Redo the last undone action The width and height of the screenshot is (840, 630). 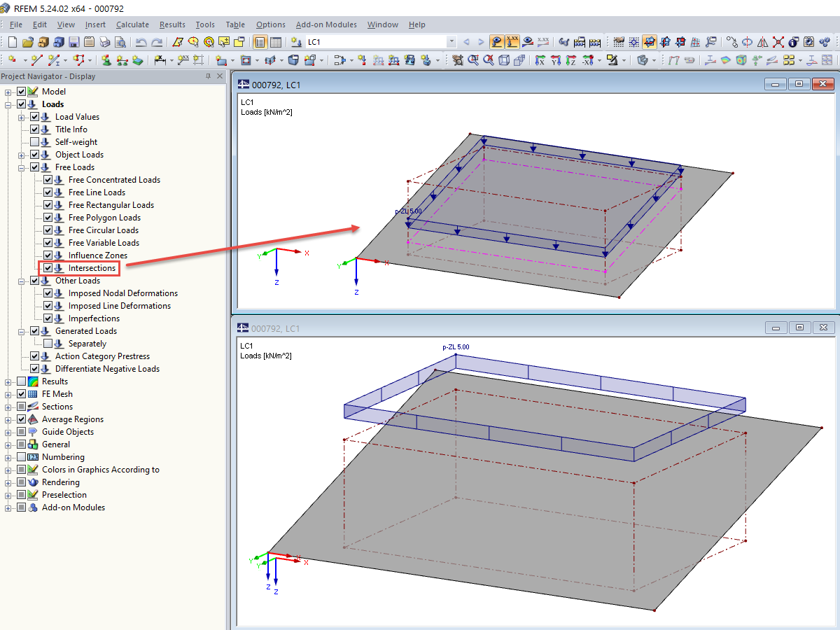[x=157, y=42]
